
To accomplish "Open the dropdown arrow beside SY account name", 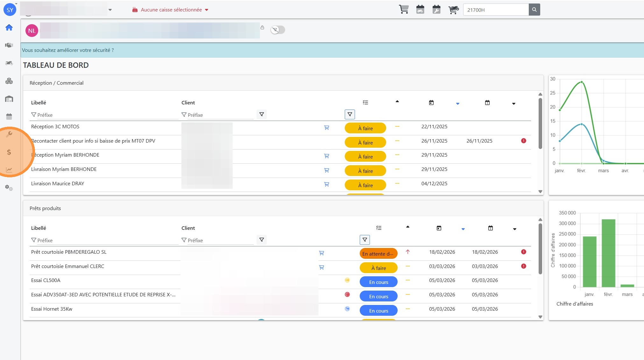I will pyautogui.click(x=110, y=10).
